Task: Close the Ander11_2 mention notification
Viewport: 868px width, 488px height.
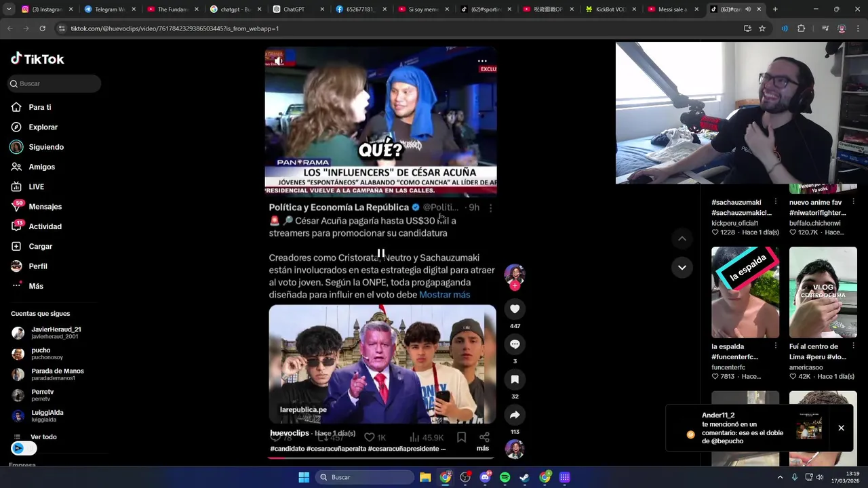Action: [x=841, y=428]
